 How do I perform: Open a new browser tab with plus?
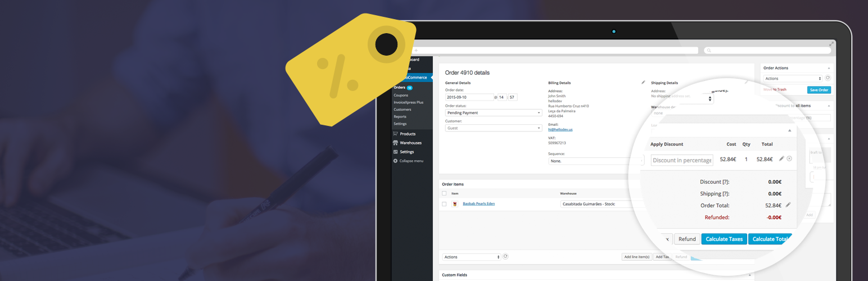coord(416,51)
